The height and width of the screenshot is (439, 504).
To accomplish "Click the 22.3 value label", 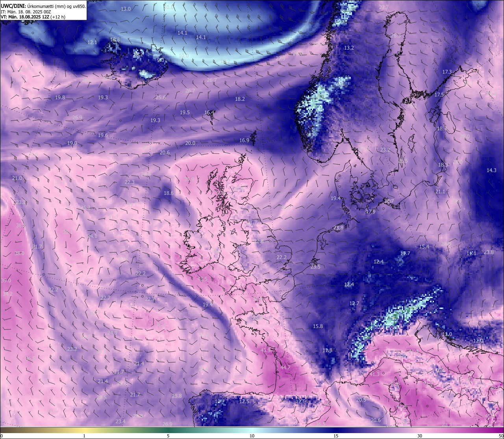I will (130, 182).
